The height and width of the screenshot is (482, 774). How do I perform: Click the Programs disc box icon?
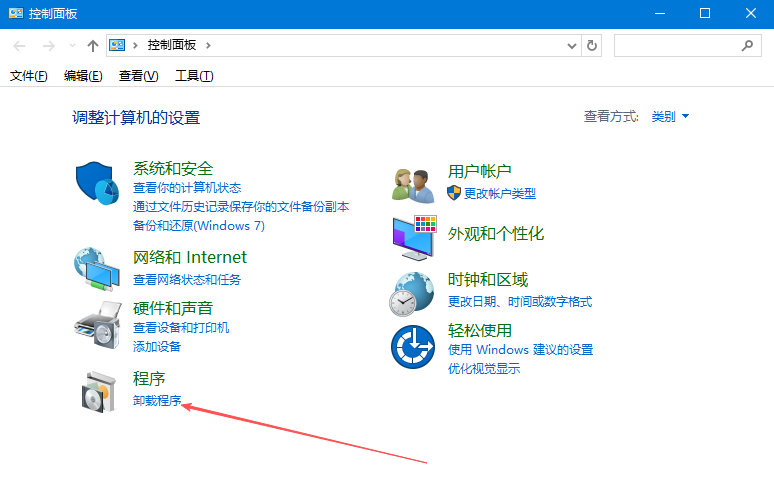(x=98, y=390)
